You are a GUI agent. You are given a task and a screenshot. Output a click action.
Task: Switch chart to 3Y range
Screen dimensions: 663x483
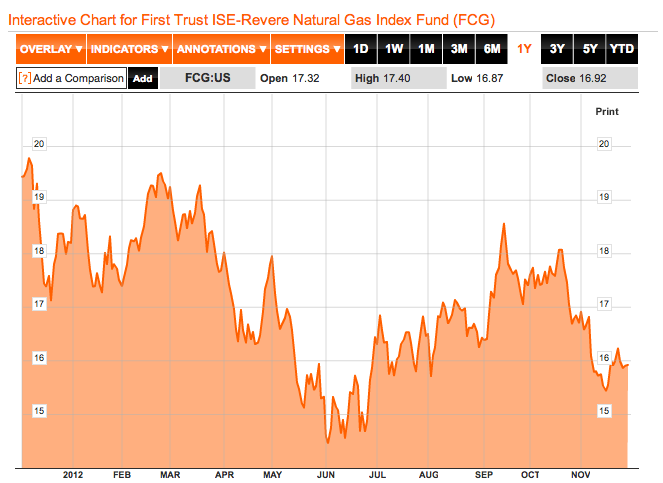[x=557, y=49]
